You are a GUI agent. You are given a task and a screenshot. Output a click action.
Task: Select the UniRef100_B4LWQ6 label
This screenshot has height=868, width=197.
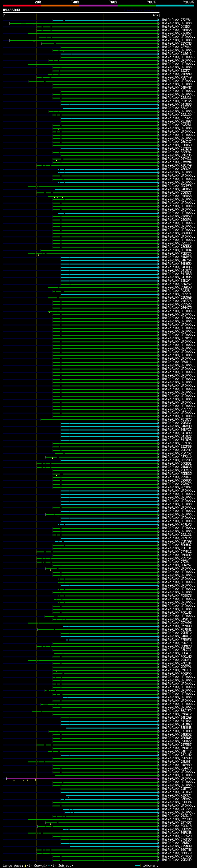click(x=176, y=267)
